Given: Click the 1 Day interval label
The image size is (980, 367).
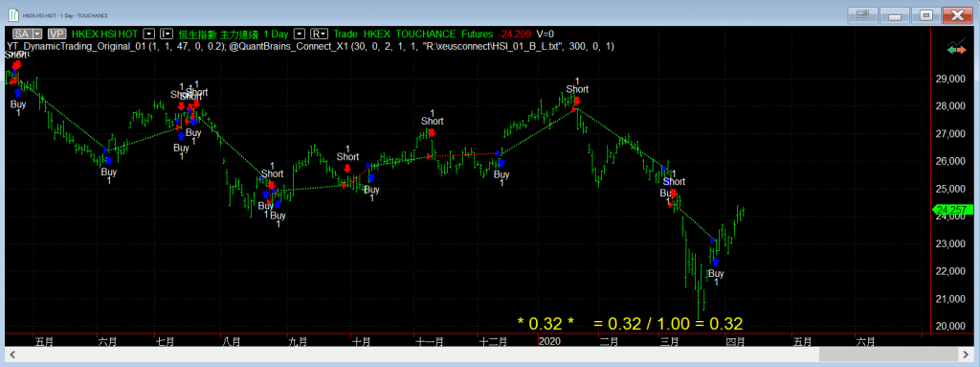Looking at the screenshot, I should 277,34.
